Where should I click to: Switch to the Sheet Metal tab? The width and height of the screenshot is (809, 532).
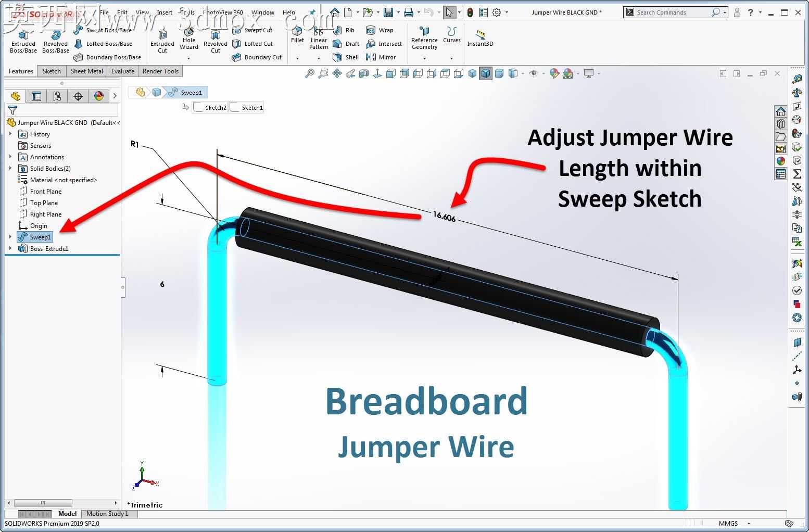(x=86, y=71)
